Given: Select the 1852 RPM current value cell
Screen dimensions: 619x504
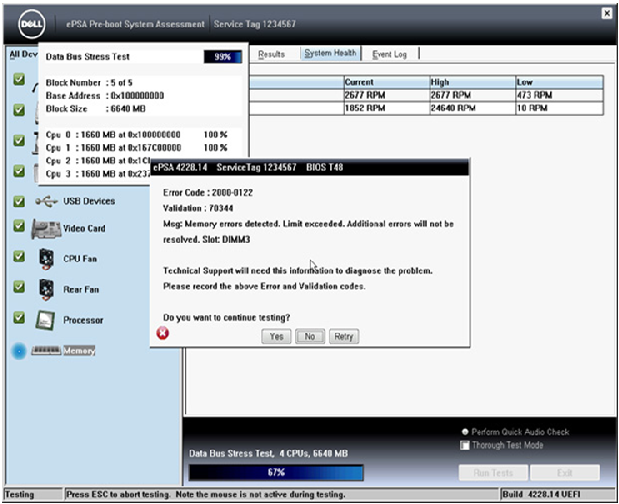Looking at the screenshot, I should click(x=386, y=108).
